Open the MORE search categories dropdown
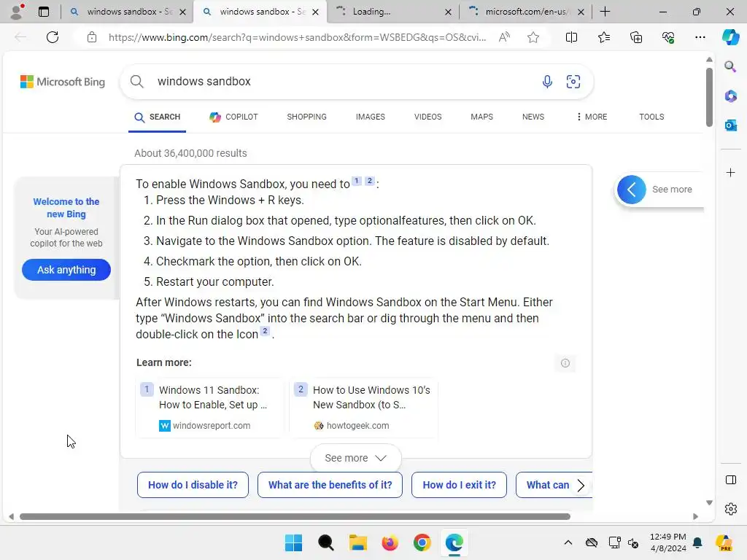The width and height of the screenshot is (747, 560). click(591, 117)
